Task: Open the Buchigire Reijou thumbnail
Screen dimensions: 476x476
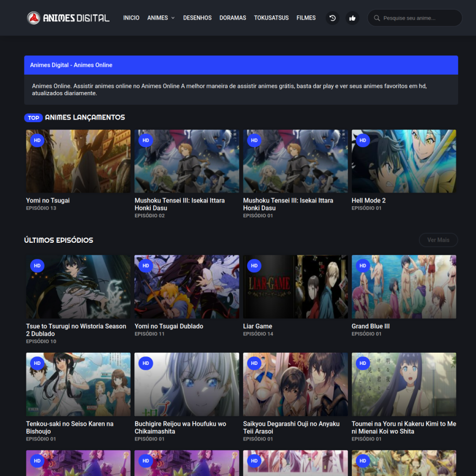Action: click(187, 385)
